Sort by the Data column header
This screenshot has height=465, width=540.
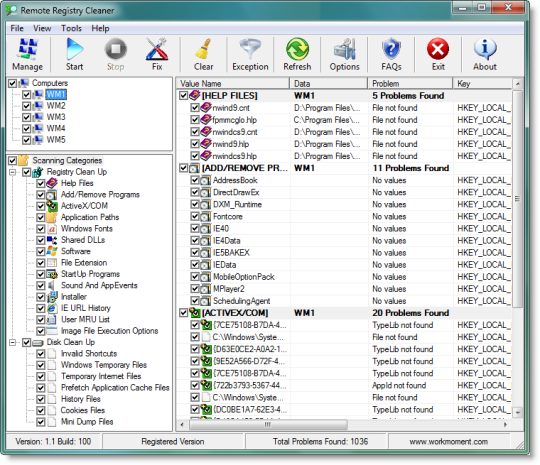point(329,83)
